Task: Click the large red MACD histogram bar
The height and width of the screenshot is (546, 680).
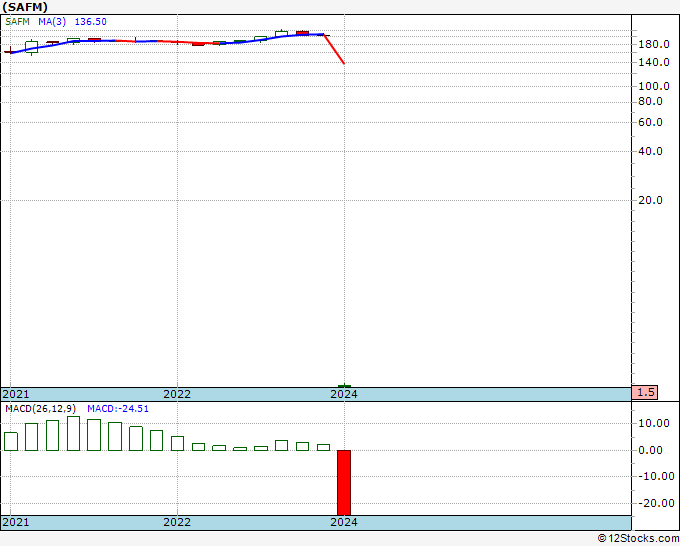Action: click(x=344, y=483)
